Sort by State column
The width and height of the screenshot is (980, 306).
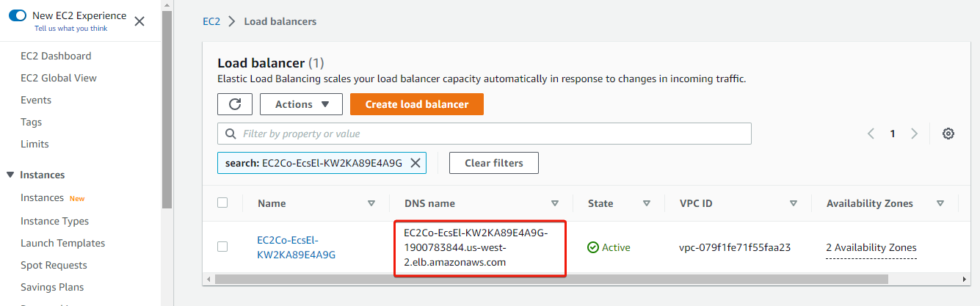647,203
